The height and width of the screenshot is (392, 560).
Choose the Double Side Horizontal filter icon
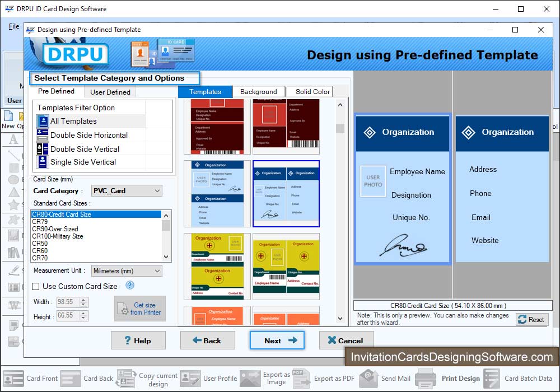coord(43,135)
